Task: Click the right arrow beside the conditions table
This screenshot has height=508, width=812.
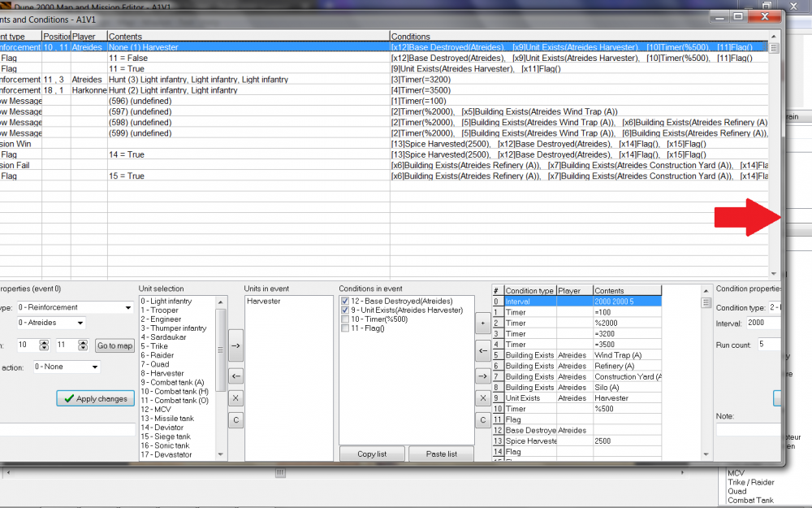Action: click(483, 376)
